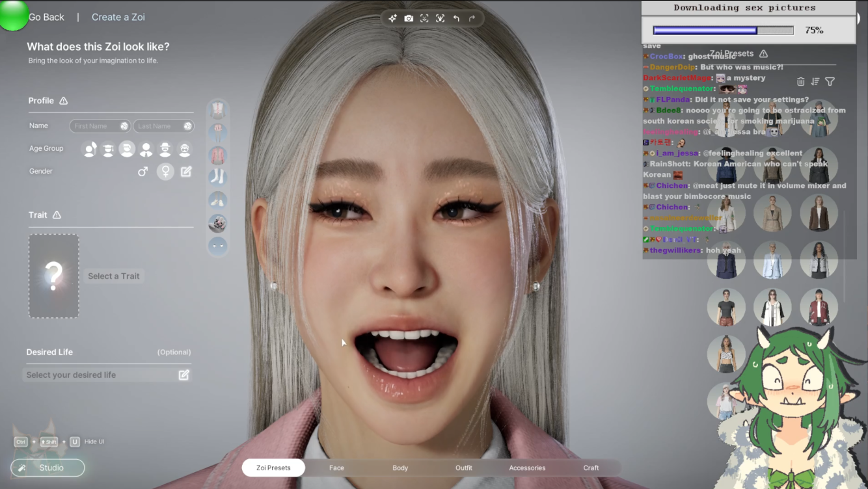Click the undo arrow in top toolbar

tap(456, 18)
